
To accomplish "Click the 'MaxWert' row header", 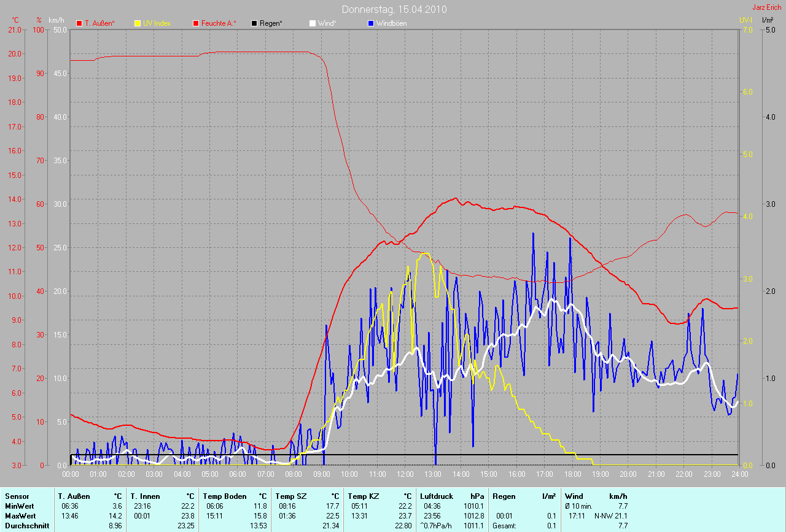I will [x=20, y=515].
